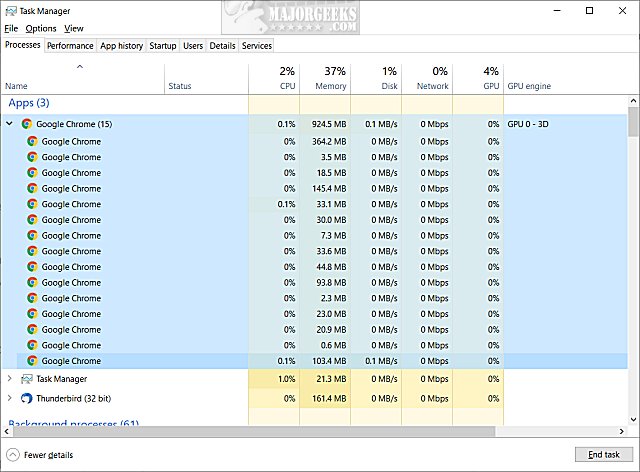
Task: Select the Processes tab
Action: tap(22, 45)
